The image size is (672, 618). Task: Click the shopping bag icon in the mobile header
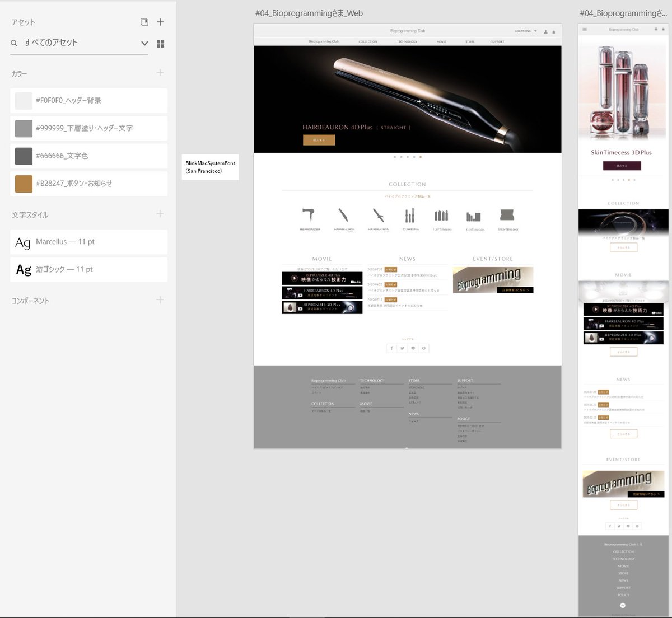pyautogui.click(x=664, y=30)
